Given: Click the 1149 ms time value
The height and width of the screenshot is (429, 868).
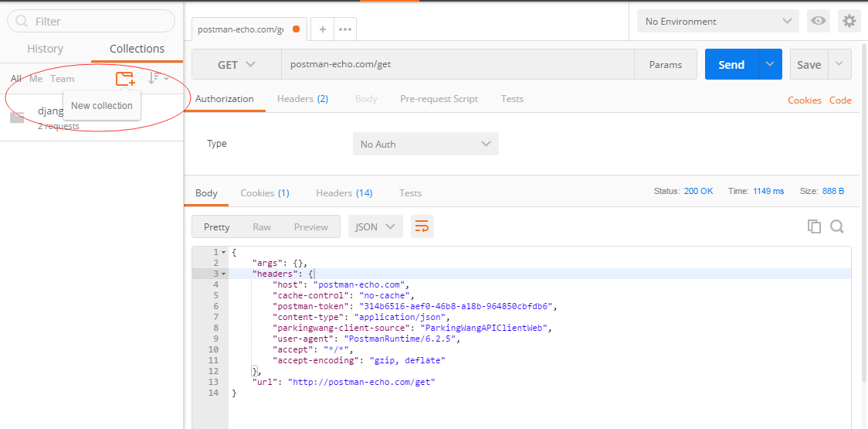Looking at the screenshot, I should pos(768,191).
